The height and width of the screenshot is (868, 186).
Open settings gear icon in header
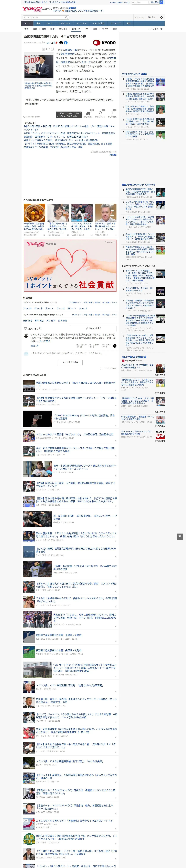[x=161, y=18]
